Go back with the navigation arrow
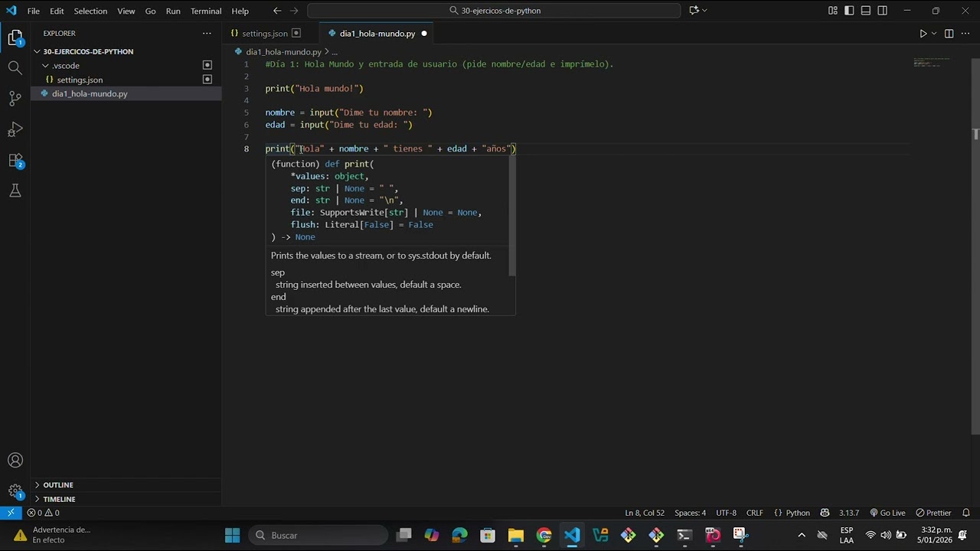Screen dimensions: 980x551 point(277,11)
